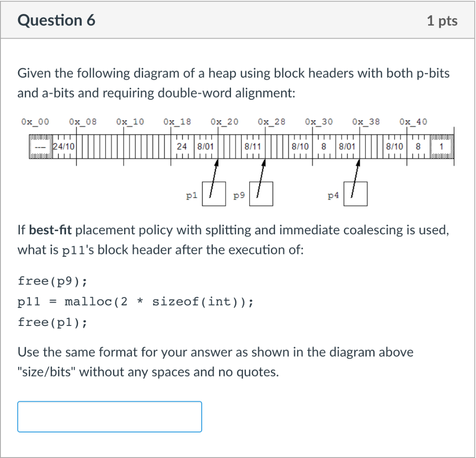Click the 8/01 block header near 0x_20
The image size is (476, 458).
[206, 146]
